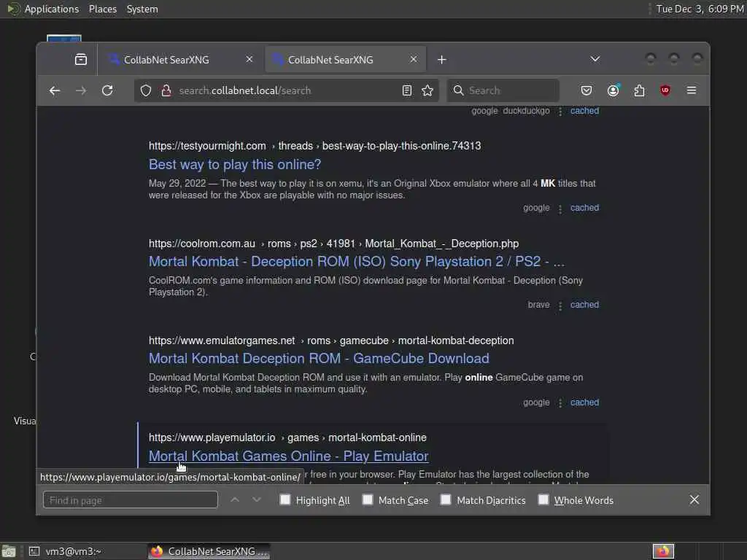
Task: Open cached link for emulatorgames result
Action: coord(584,402)
